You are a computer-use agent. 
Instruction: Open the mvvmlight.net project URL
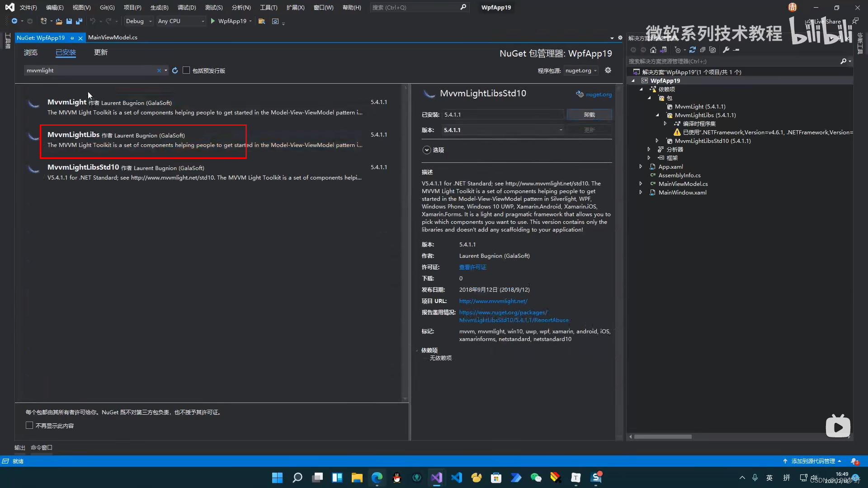coord(493,301)
